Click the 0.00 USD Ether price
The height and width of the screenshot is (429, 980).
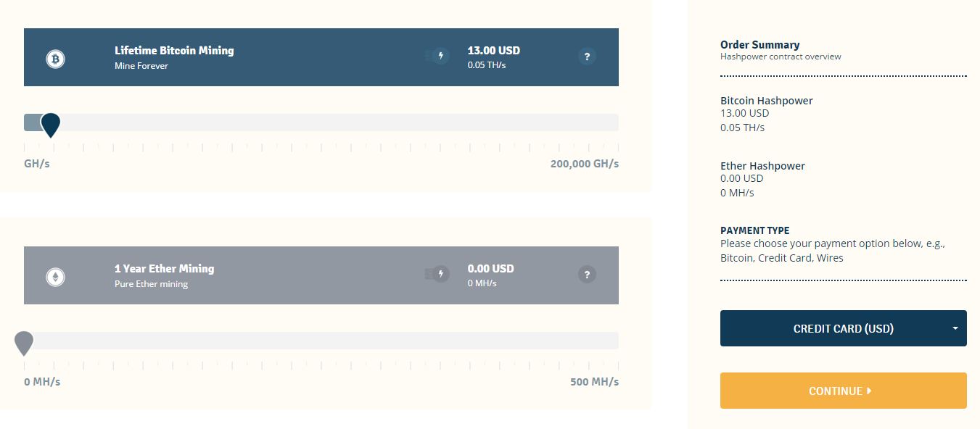[491, 269]
